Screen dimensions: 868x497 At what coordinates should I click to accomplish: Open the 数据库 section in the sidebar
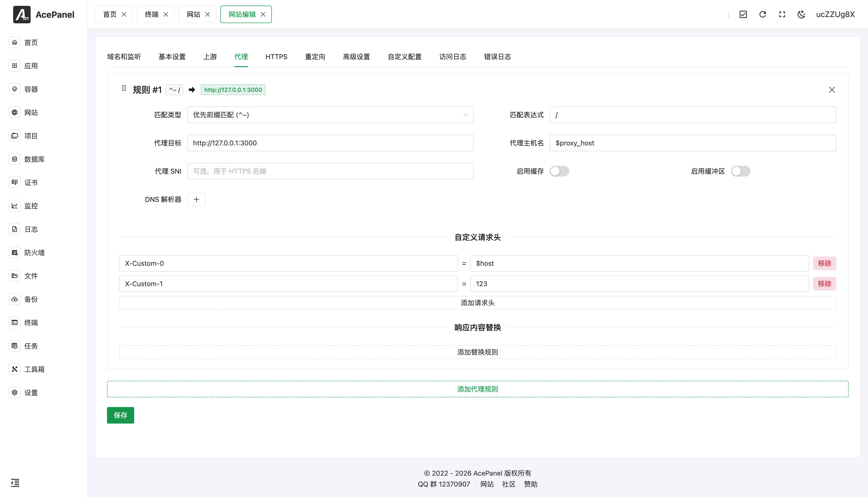click(x=34, y=159)
